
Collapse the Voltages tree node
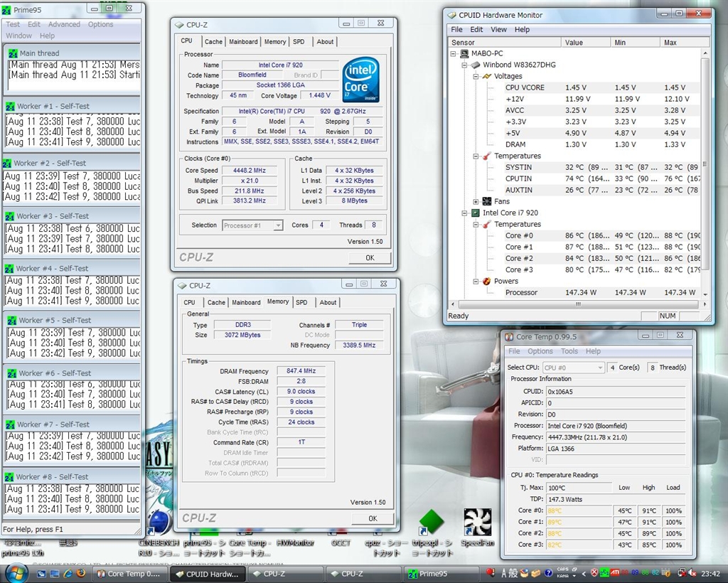tap(476, 76)
